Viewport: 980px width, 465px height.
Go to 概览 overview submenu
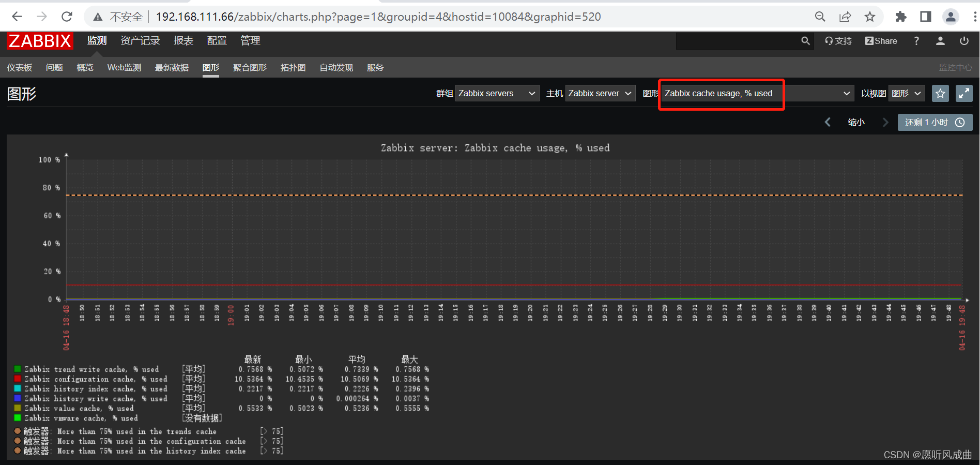[85, 68]
